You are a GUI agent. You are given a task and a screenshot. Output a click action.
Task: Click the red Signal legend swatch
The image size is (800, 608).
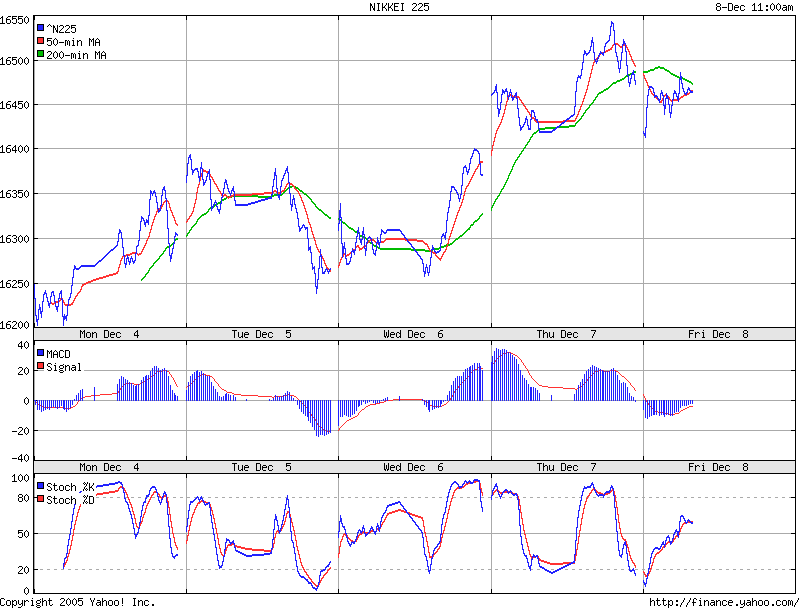[x=40, y=366]
